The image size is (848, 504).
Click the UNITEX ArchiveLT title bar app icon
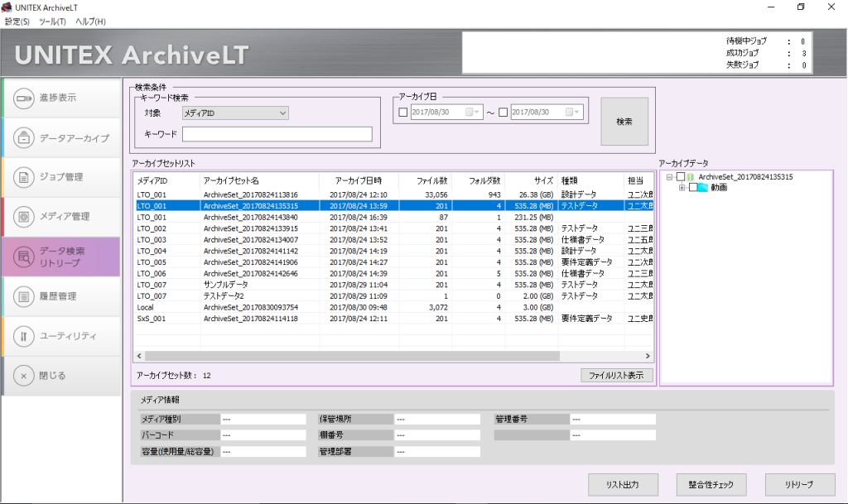[7, 7]
